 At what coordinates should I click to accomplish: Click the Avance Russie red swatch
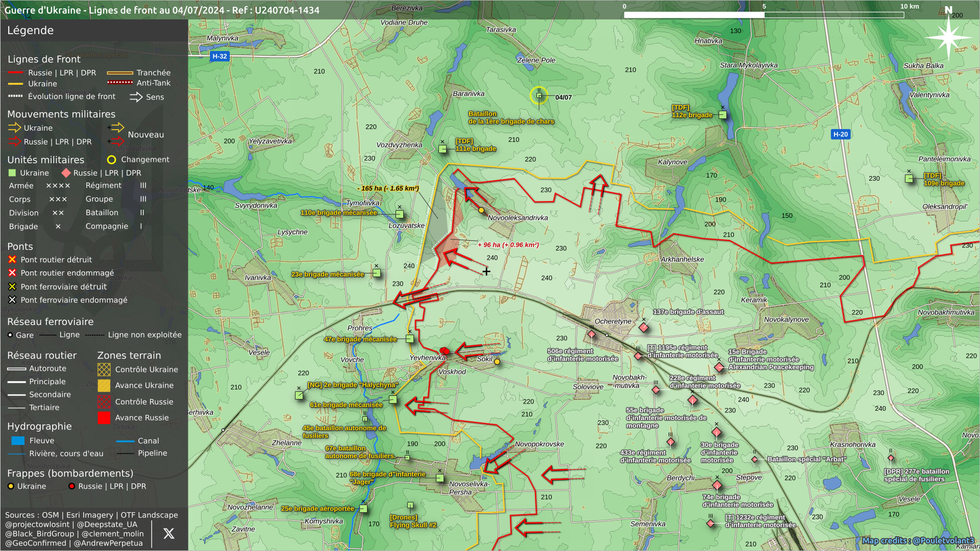point(104,418)
